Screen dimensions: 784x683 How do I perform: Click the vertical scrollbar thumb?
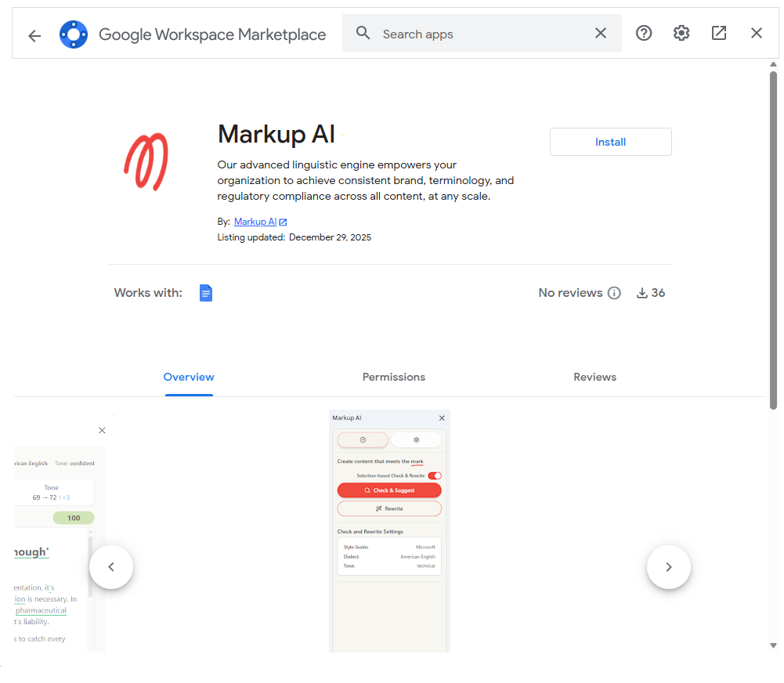click(x=773, y=235)
